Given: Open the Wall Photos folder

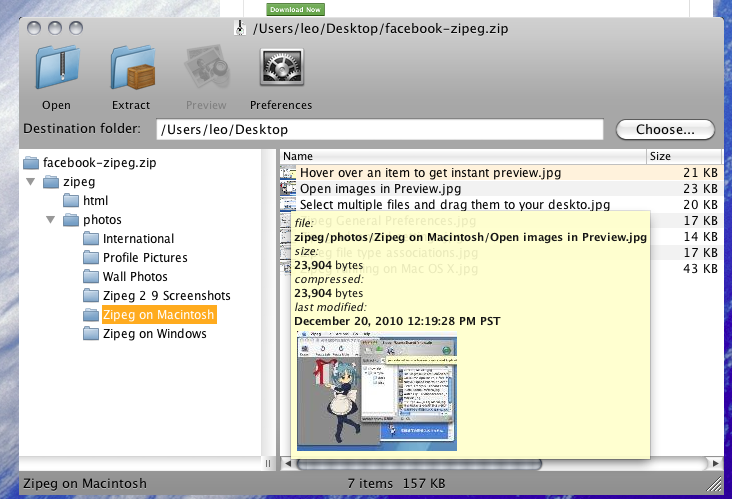Looking at the screenshot, I should (134, 277).
